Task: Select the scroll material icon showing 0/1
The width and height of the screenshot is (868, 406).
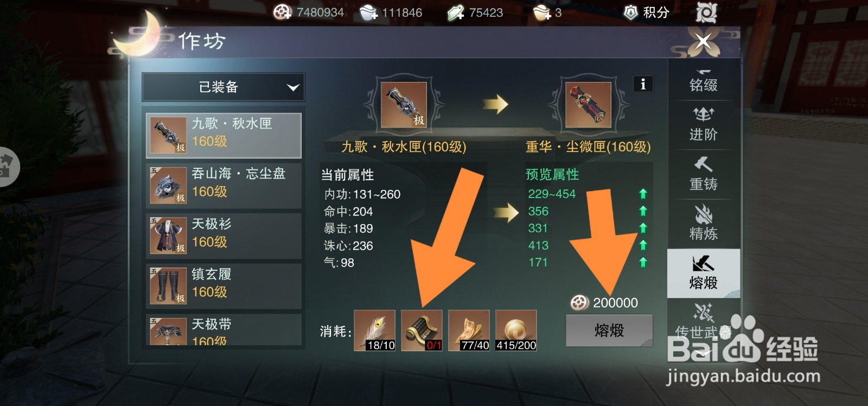Action: pyautogui.click(x=422, y=331)
